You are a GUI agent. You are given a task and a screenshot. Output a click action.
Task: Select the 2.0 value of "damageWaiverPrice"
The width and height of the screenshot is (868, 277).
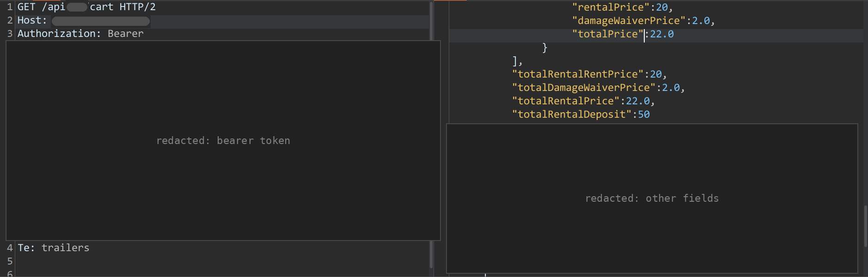point(701,21)
